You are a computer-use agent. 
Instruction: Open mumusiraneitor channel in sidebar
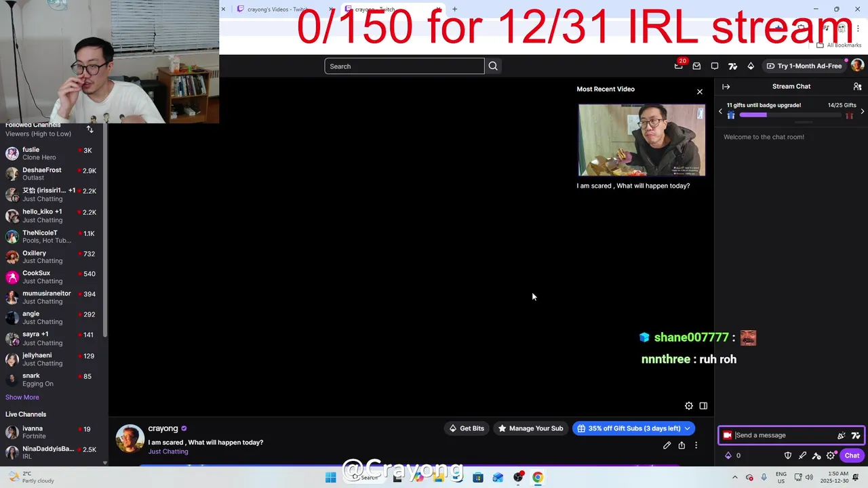[x=53, y=298]
